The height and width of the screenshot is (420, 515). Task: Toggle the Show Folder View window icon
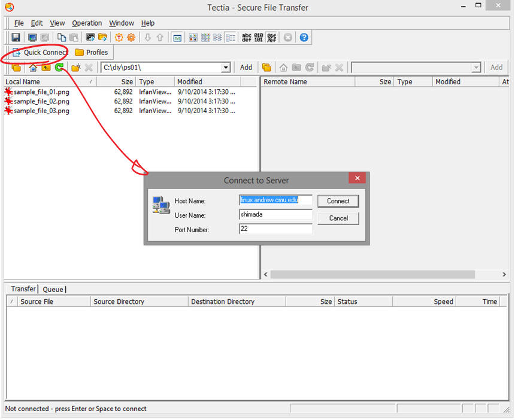pyautogui.click(x=177, y=38)
